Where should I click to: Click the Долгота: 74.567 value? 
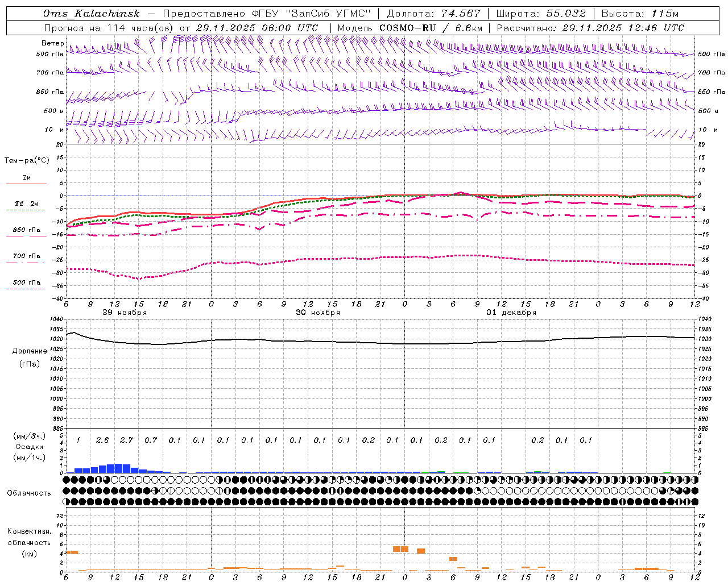point(433,14)
